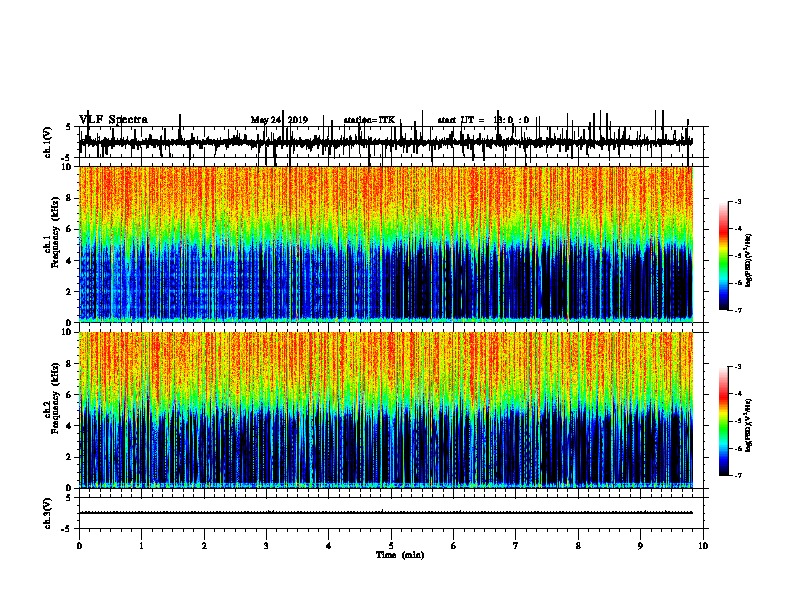Image resolution: width=792 pixels, height=612 pixels.
Task: Click the "VLF Spectra" title text
Action: (x=113, y=120)
